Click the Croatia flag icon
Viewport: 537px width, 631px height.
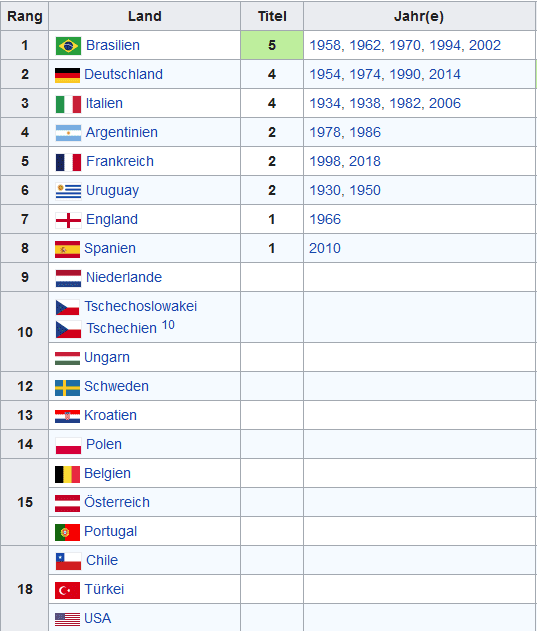click(67, 416)
